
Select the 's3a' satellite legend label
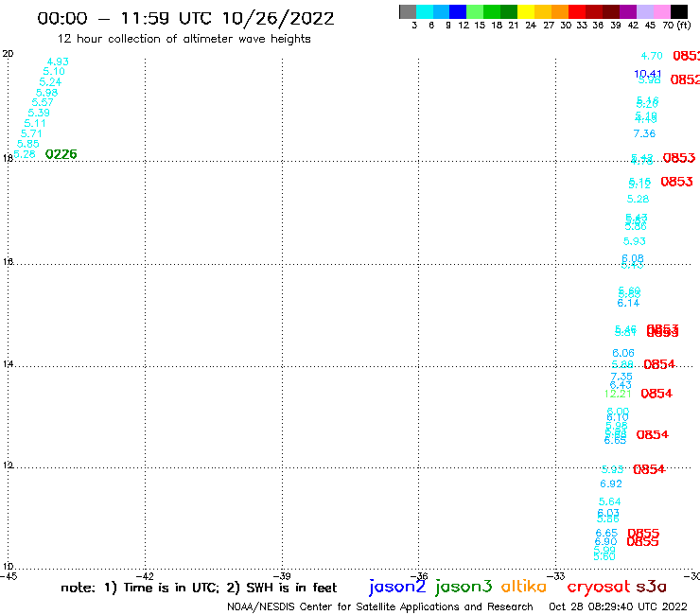pos(652,587)
